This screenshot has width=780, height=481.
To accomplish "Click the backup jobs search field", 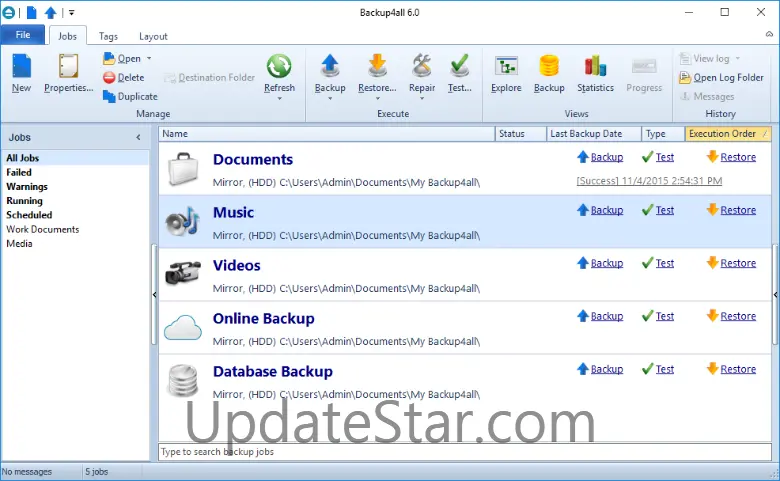I will pos(465,452).
